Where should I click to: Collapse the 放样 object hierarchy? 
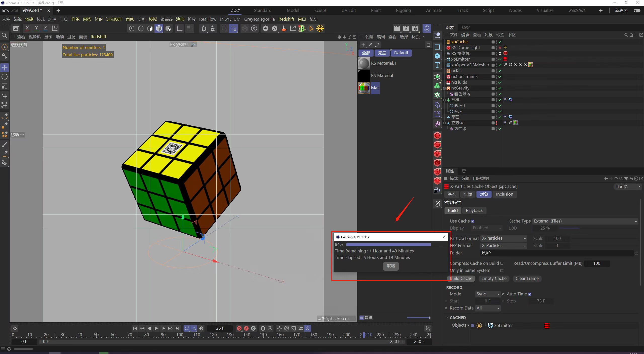point(445,100)
